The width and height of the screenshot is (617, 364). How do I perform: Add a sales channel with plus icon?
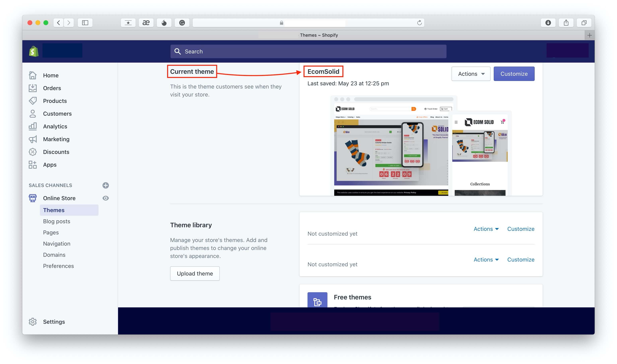(x=106, y=185)
